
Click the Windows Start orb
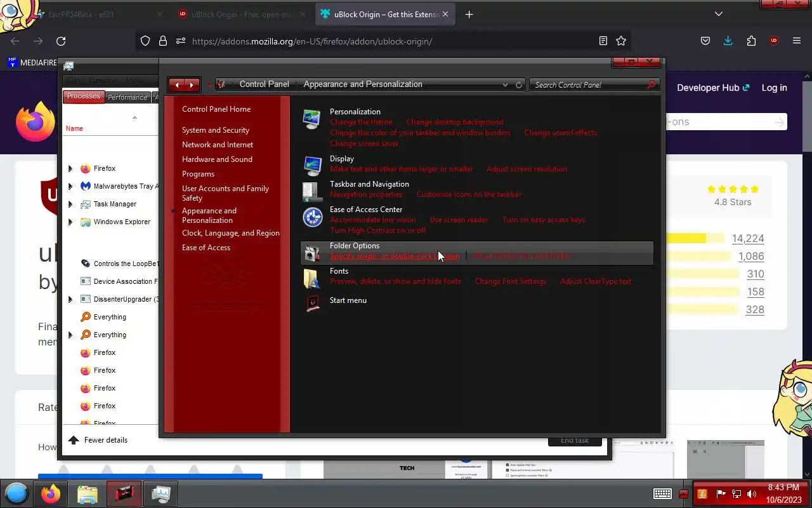point(16,493)
